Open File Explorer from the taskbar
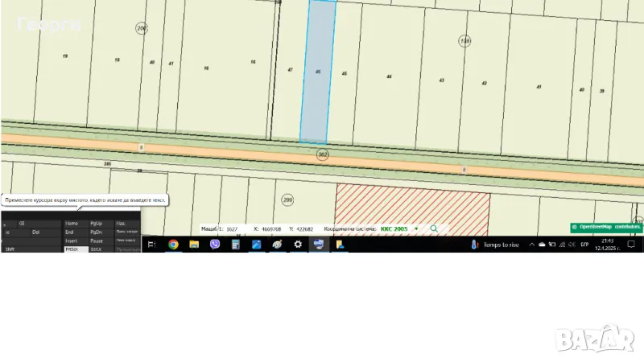This screenshot has height=362, width=644. [x=194, y=245]
